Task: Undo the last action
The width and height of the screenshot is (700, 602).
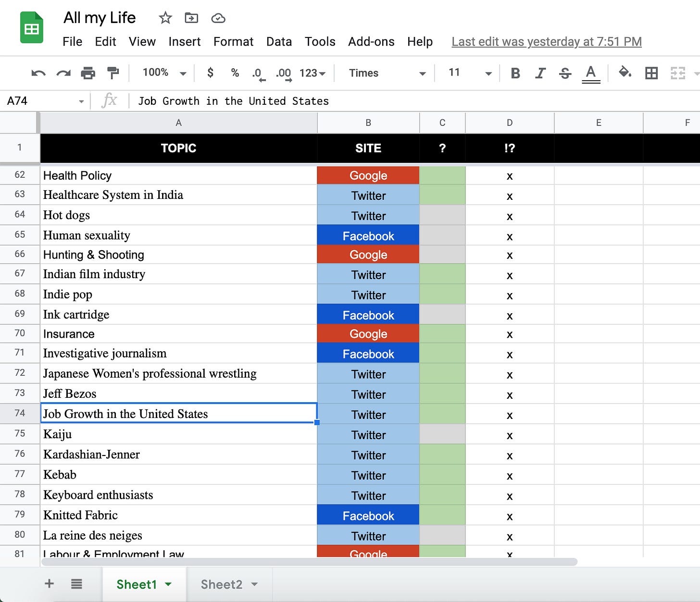Action: pos(38,73)
